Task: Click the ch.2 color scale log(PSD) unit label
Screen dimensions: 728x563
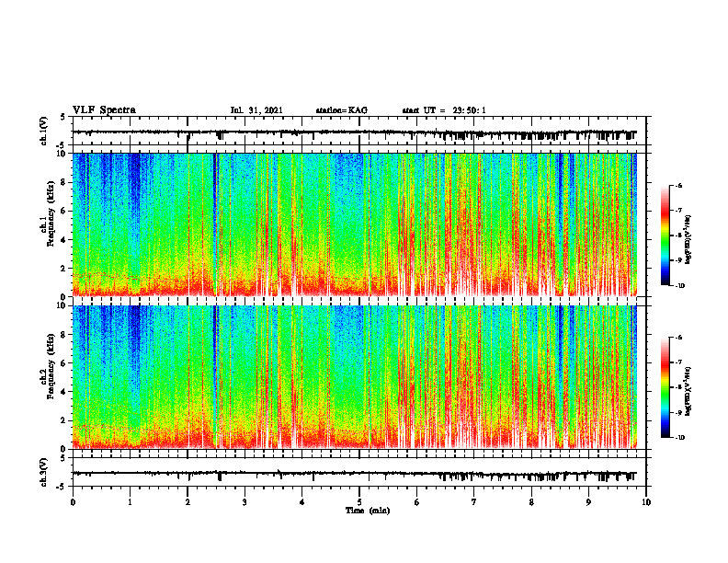Action: click(688, 392)
